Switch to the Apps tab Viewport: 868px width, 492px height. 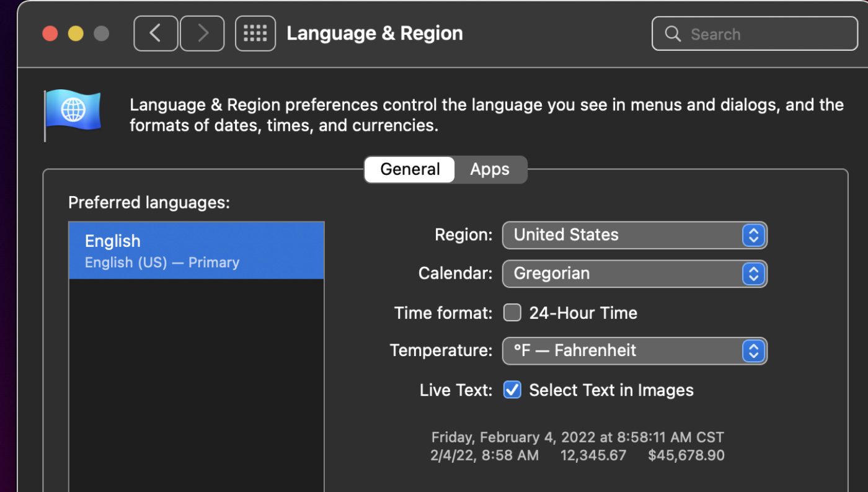tap(489, 169)
